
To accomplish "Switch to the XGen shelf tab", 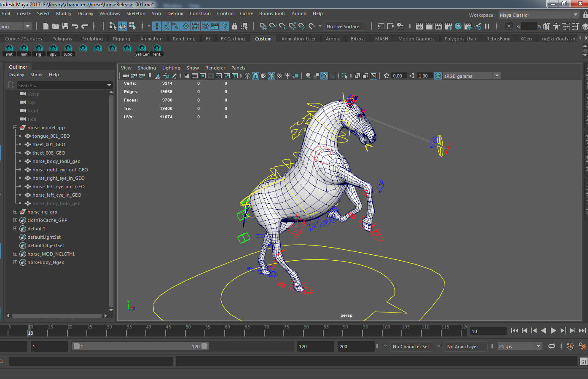I will pos(526,39).
